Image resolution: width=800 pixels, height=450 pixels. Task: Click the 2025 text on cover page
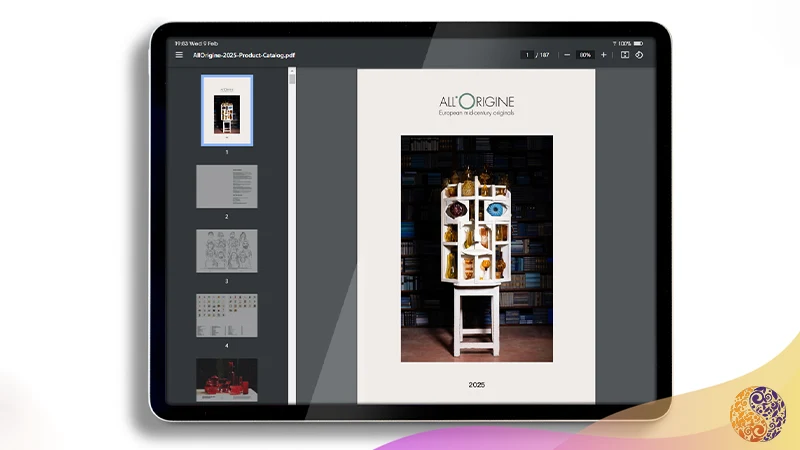pyautogui.click(x=477, y=385)
